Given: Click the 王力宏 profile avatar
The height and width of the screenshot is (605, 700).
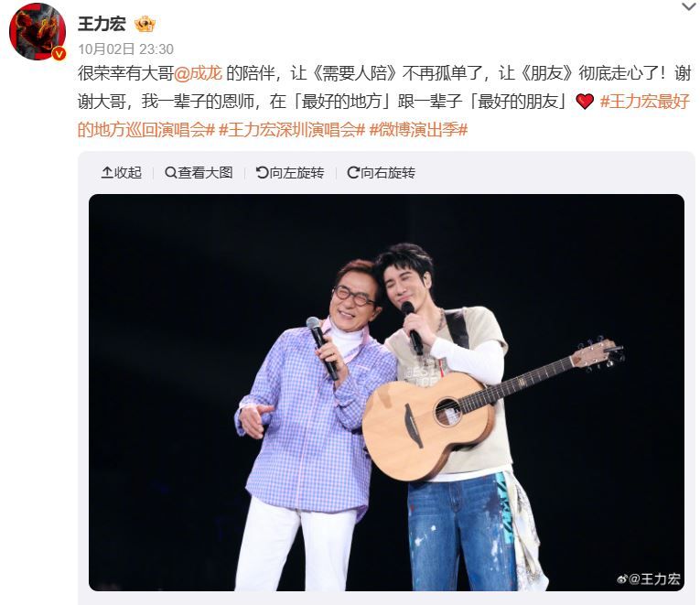Looking at the screenshot, I should pos(38,31).
